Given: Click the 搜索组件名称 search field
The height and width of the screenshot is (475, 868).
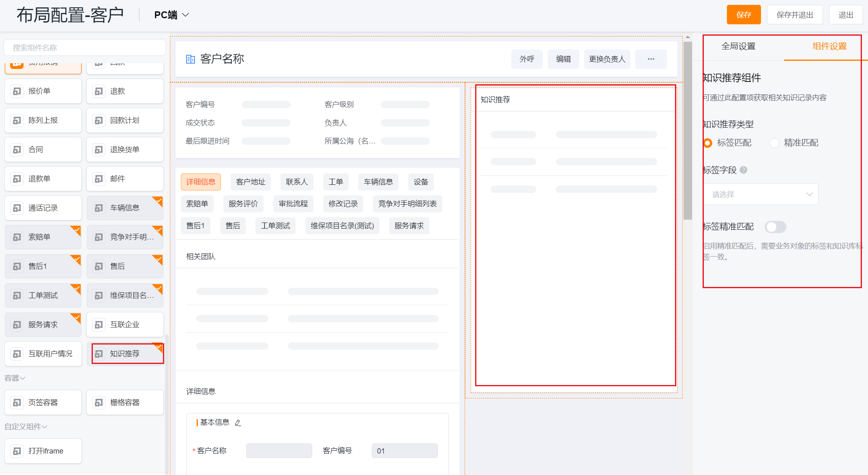Looking at the screenshot, I should (85, 48).
